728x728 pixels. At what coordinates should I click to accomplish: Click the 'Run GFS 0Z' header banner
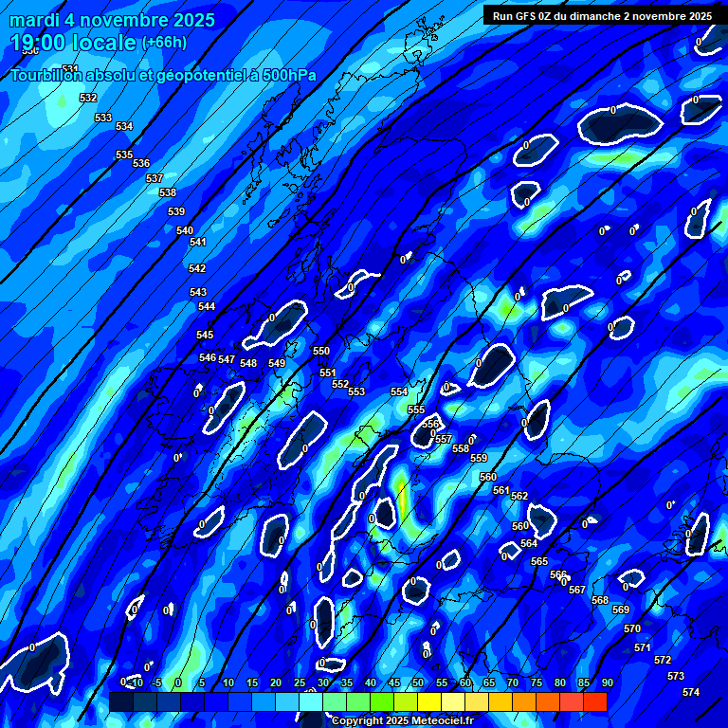pyautogui.click(x=602, y=16)
